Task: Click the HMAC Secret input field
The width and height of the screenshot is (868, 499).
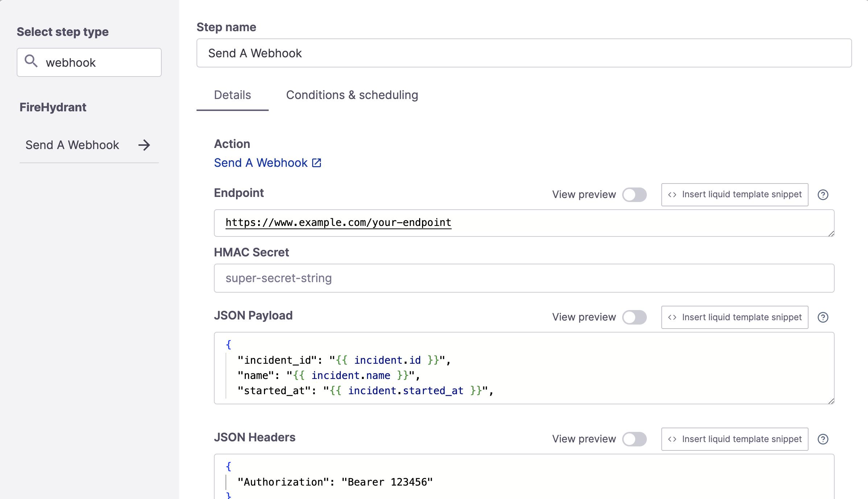Action: 524,278
